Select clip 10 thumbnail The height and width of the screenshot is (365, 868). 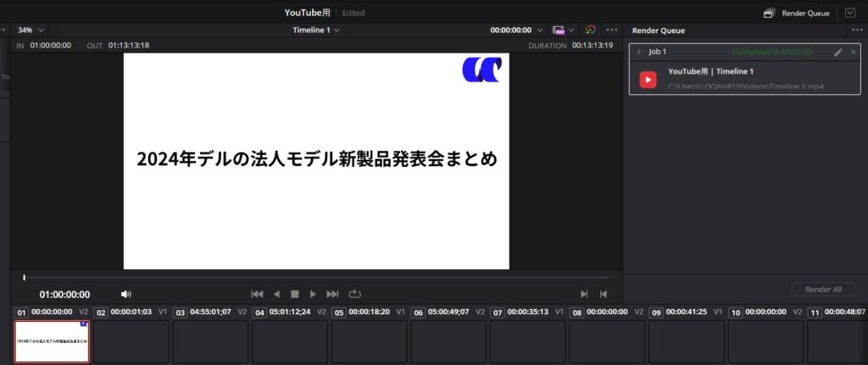pos(765,341)
